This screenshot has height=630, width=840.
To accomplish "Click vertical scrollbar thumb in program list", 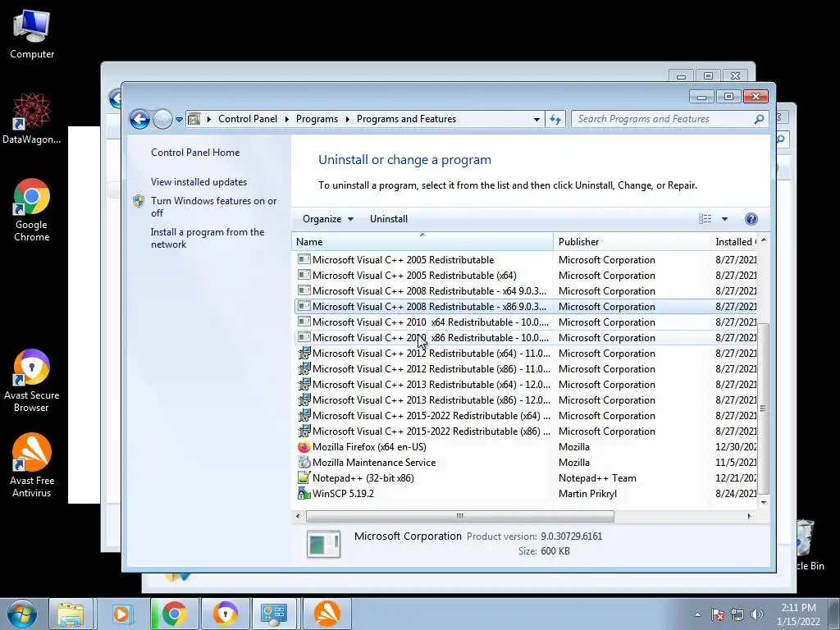I will [x=764, y=409].
